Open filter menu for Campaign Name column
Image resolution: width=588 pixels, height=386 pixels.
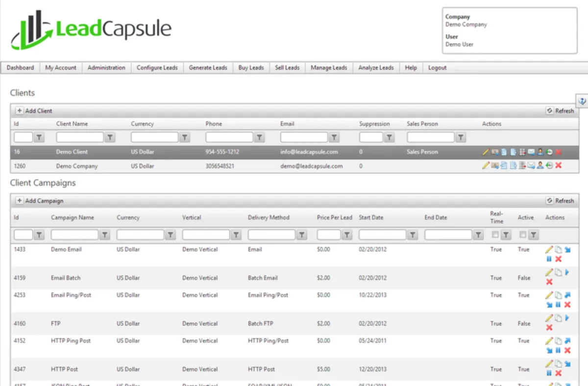(105, 235)
